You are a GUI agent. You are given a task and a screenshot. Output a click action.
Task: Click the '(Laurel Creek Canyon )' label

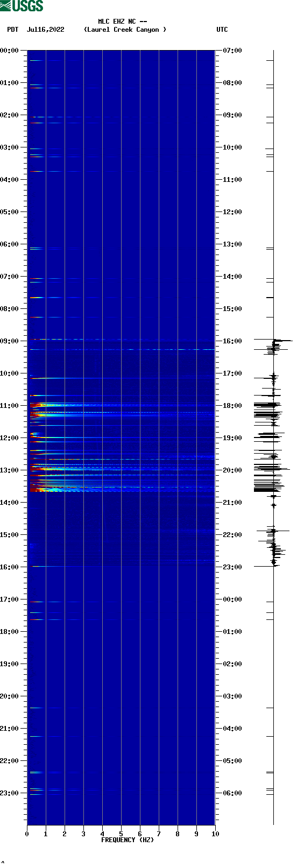(125, 30)
